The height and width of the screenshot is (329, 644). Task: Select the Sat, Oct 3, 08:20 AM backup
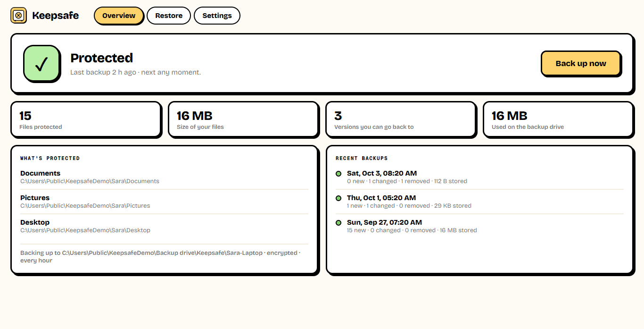coord(479,177)
